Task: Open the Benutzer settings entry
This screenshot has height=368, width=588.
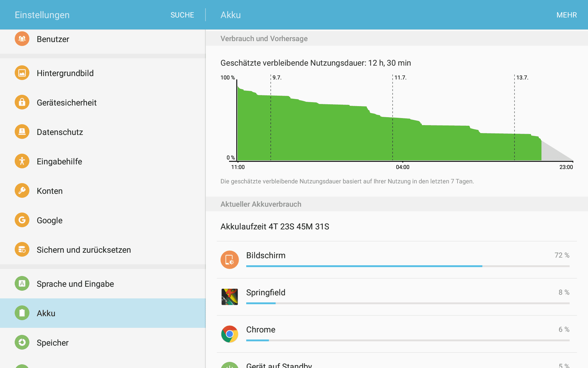Action: click(103, 42)
